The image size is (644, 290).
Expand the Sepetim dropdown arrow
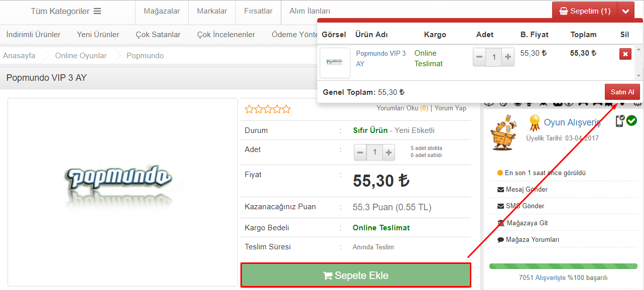point(625,11)
